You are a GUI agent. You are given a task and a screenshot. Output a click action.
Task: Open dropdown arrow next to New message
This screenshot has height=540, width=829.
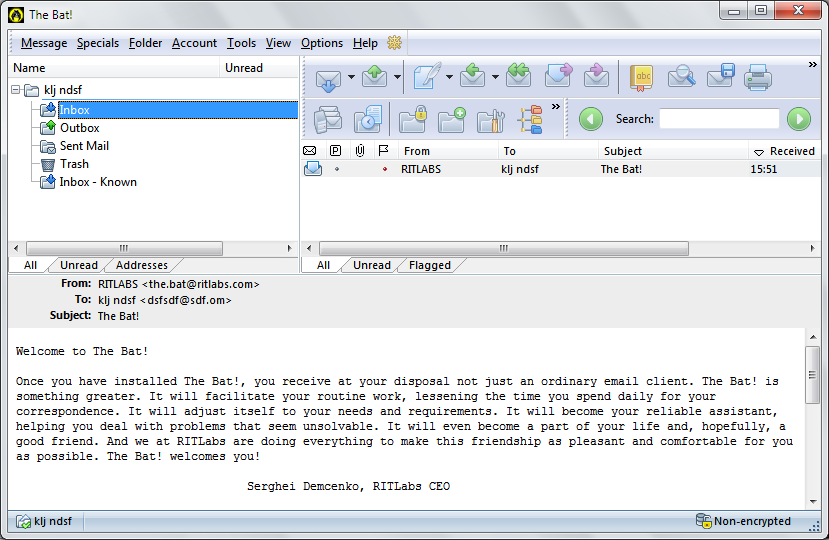click(449, 77)
